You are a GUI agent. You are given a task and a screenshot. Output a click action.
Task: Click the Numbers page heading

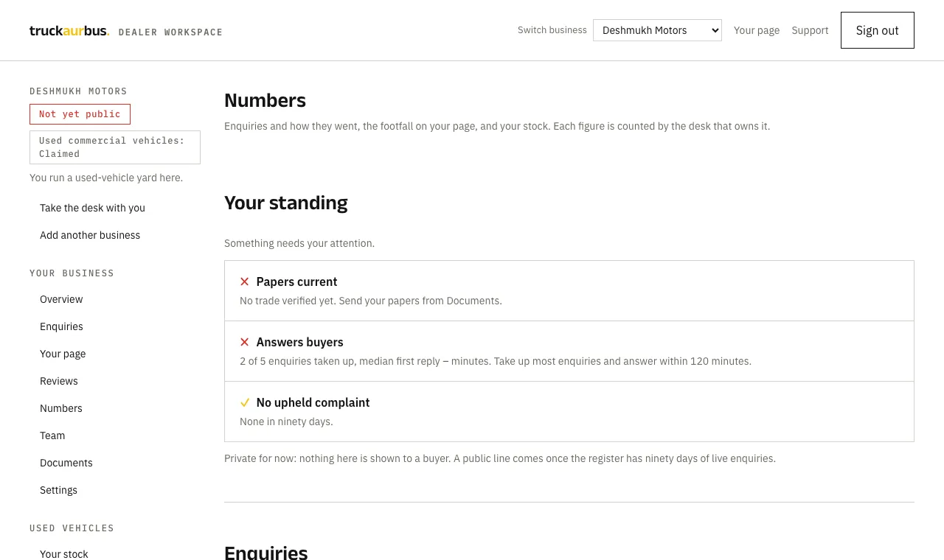tap(265, 100)
